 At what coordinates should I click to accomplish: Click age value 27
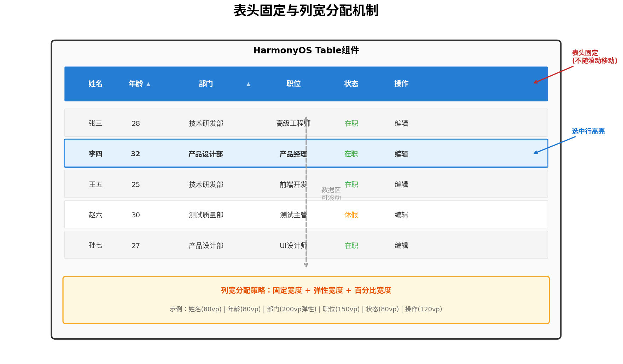[136, 246]
